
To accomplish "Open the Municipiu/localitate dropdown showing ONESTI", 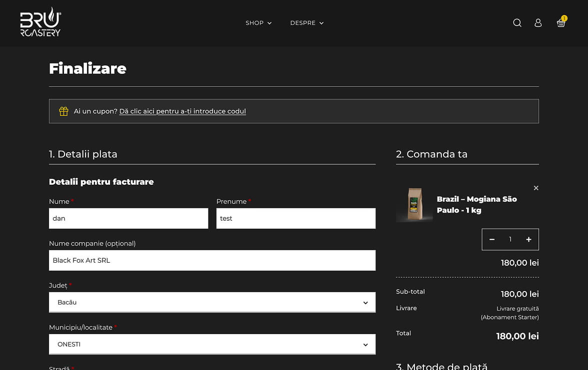I will coord(212,345).
